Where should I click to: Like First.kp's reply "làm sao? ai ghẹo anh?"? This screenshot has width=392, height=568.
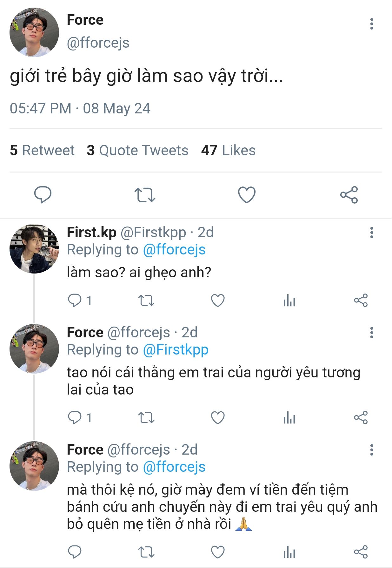[x=218, y=301]
